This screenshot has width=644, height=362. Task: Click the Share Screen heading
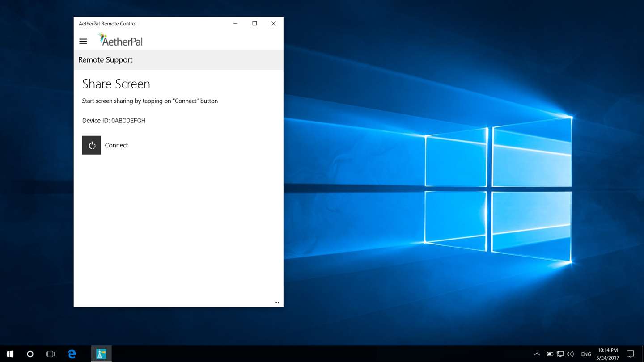[x=116, y=84]
